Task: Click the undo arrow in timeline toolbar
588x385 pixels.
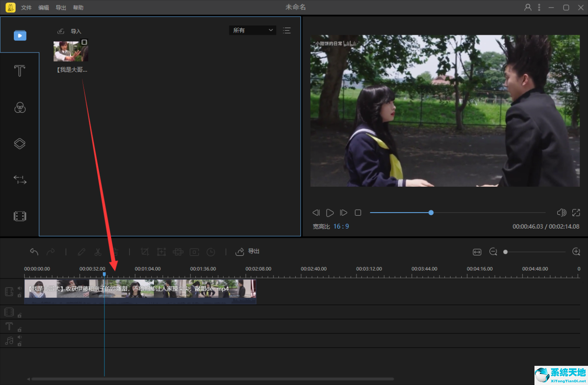Action: point(34,252)
